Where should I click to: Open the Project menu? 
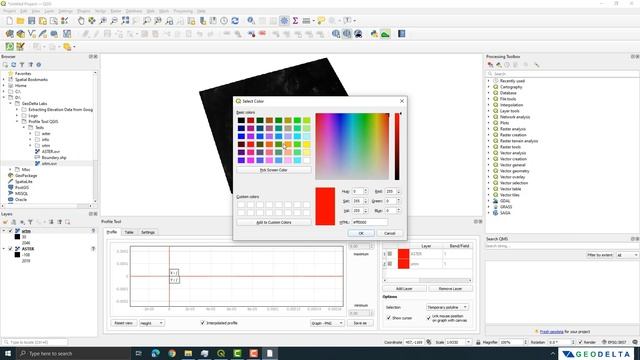point(9,11)
